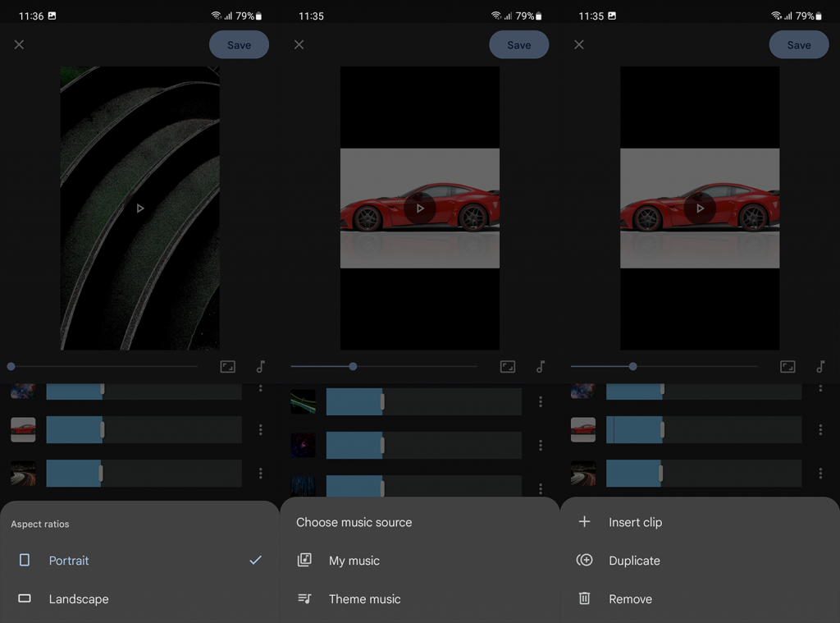Play the red car preview in right screenshot
Image resolution: width=840 pixels, height=623 pixels.
pos(700,208)
